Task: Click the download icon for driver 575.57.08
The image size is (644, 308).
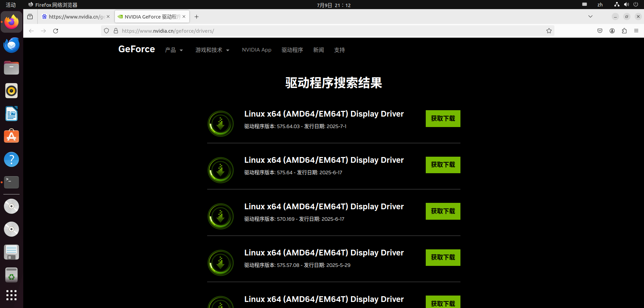Action: tap(221, 263)
